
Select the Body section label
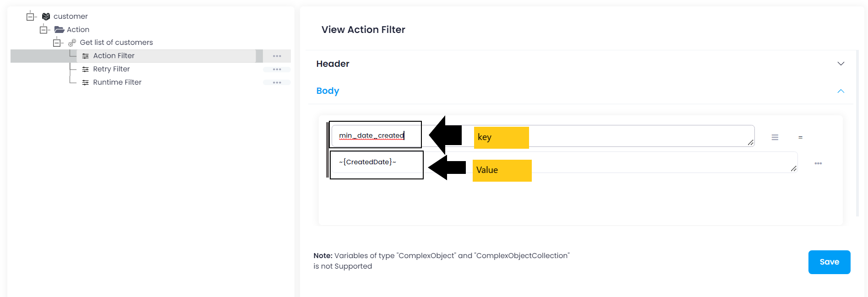click(328, 91)
